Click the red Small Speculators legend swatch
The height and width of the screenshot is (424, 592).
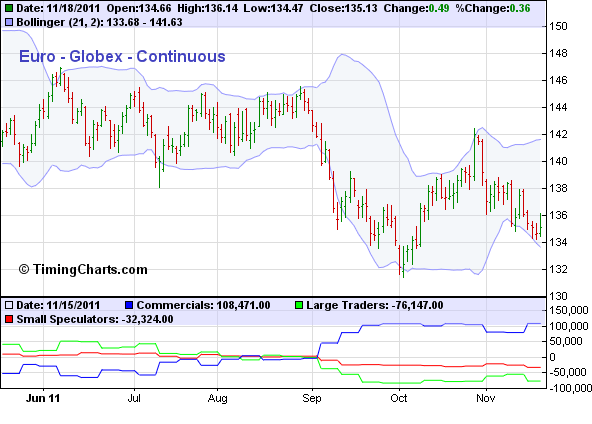point(8,320)
